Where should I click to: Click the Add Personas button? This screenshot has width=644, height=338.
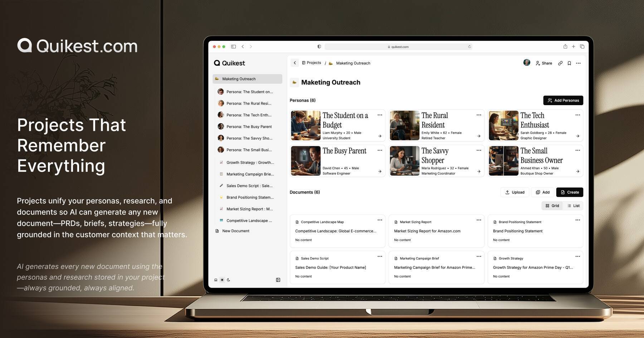563,100
